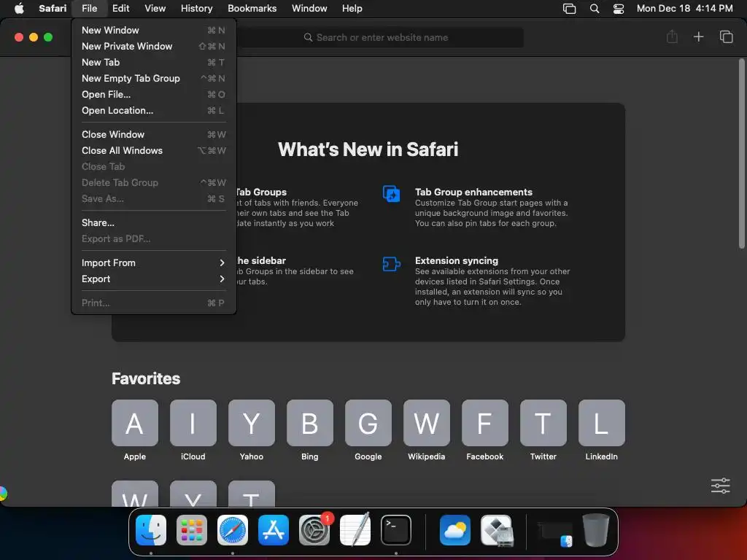The image size is (747, 560).
Task: Open the Facebook favorite
Action: [x=485, y=423]
